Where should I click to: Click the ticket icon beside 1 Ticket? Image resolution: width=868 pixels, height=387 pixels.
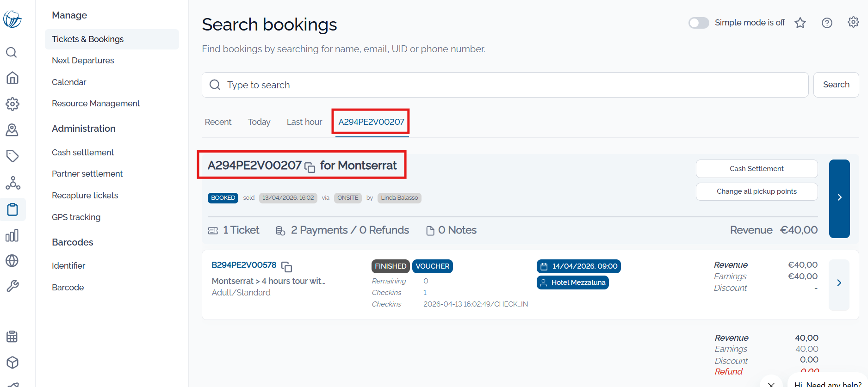[x=213, y=231]
